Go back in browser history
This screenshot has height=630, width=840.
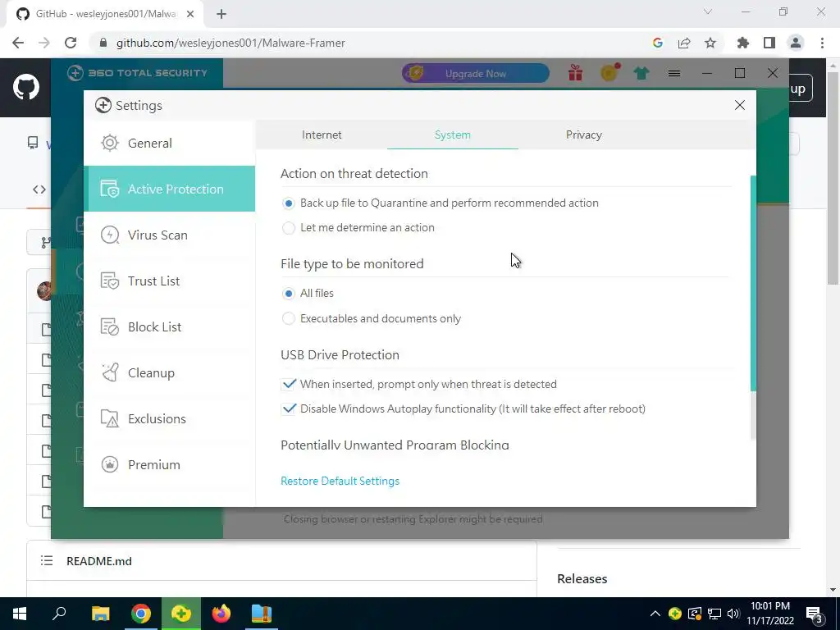click(x=18, y=43)
